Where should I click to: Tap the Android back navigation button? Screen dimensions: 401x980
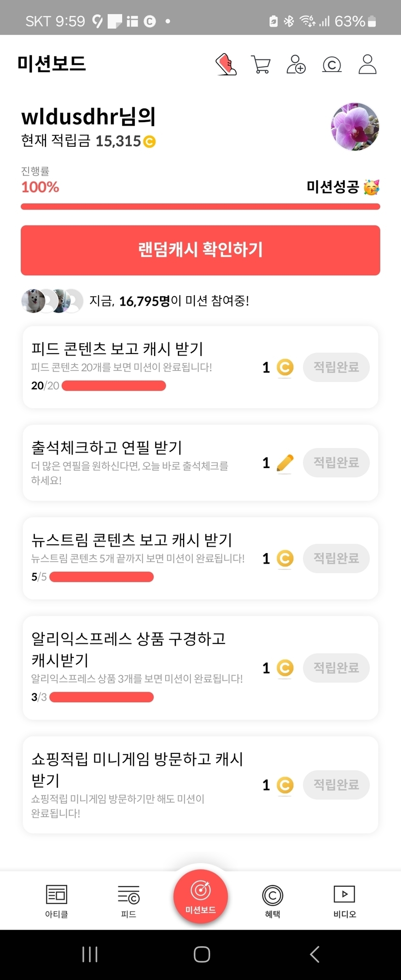click(315, 954)
